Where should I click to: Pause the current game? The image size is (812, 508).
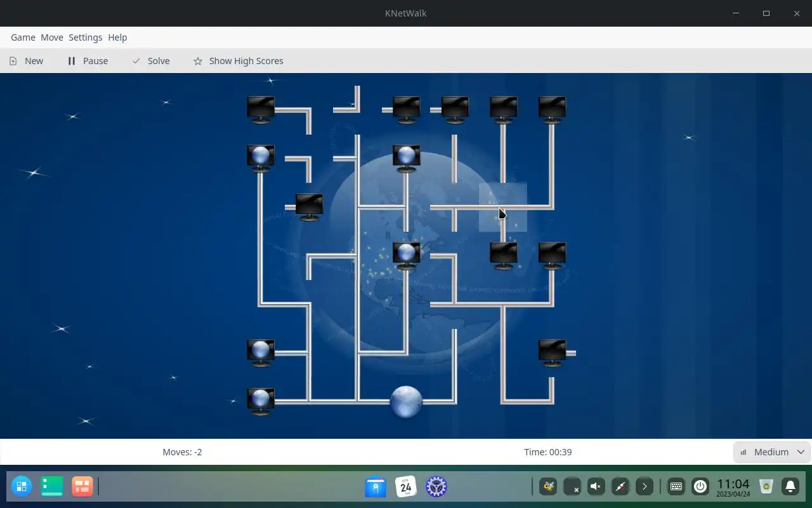pyautogui.click(x=88, y=61)
